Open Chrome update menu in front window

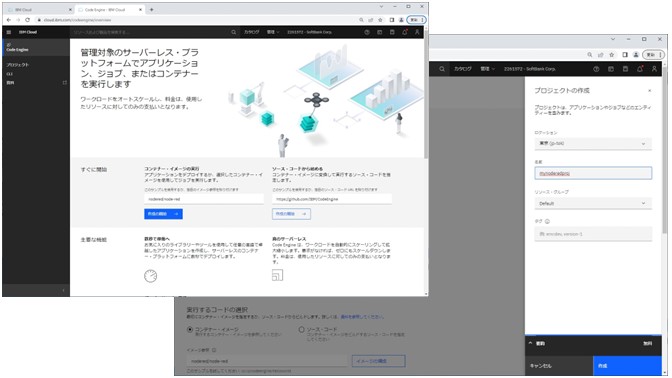pyautogui.click(x=416, y=20)
